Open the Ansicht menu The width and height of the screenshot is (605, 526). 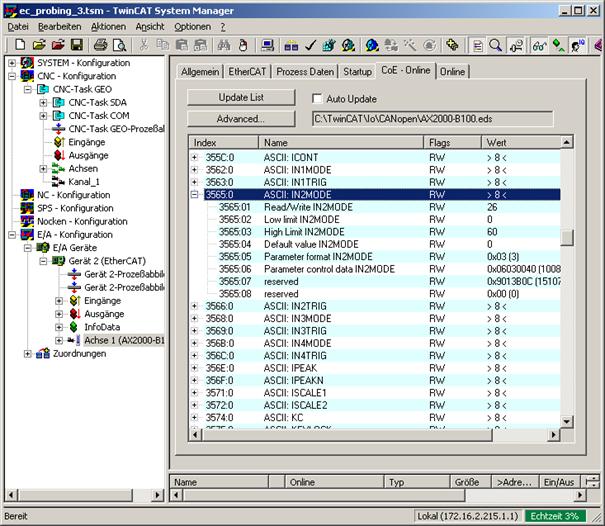150,27
